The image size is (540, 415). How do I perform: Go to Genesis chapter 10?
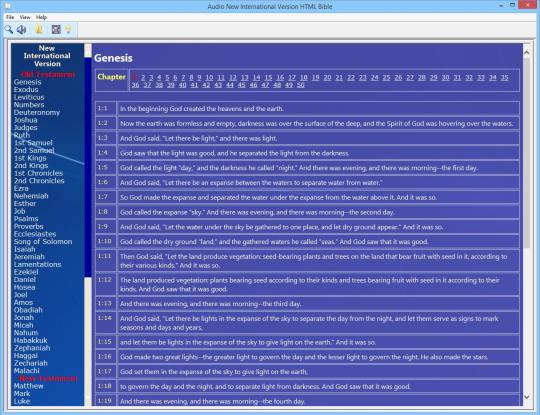click(x=209, y=77)
